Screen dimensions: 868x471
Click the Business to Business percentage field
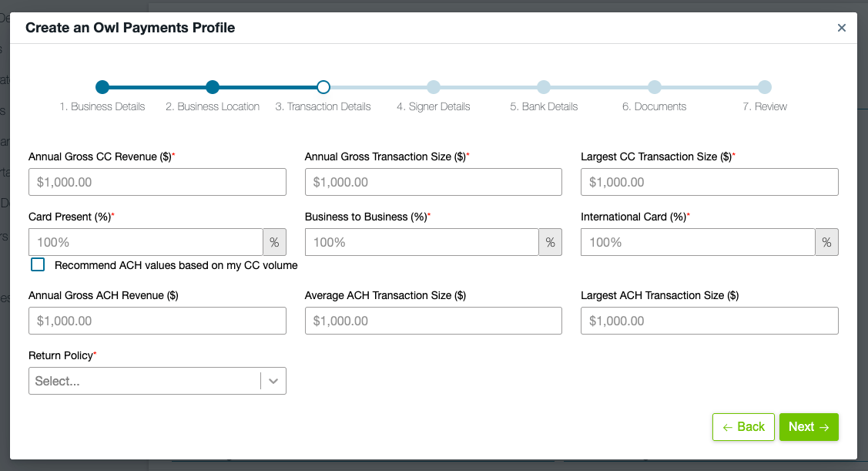point(422,242)
